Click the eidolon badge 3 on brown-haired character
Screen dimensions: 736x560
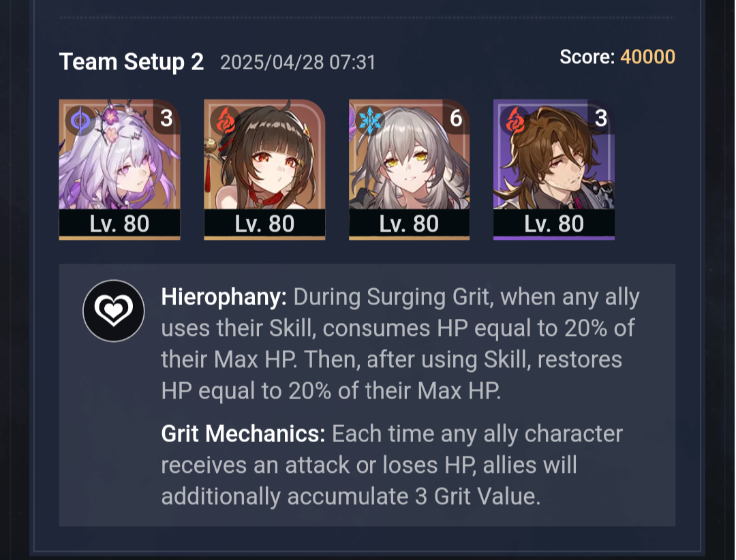click(x=601, y=117)
